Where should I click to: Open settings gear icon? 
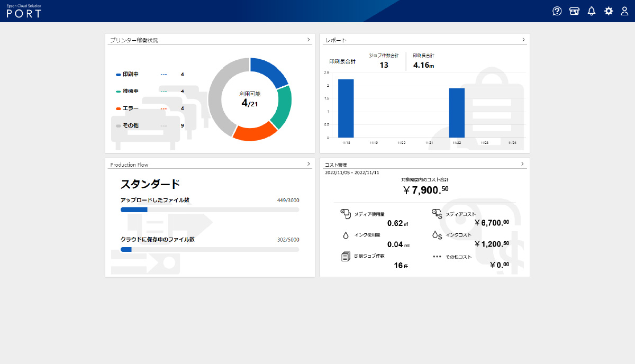click(x=609, y=11)
